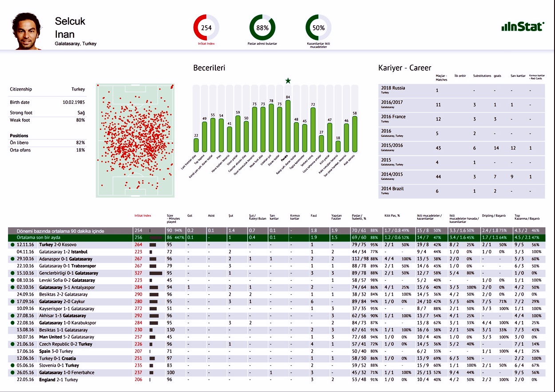This screenshot has width=555, height=392.
Task: Select the 2015/2016 Galatasaray career row
Action: (462, 148)
